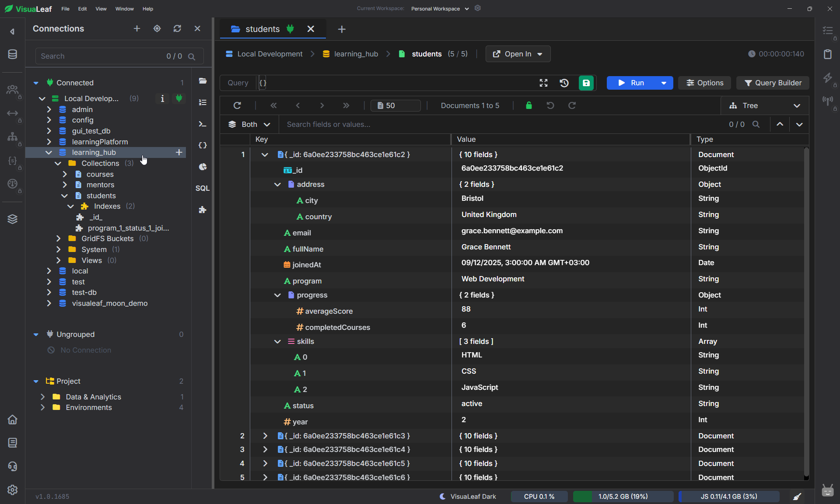Open the Help menu
The width and height of the screenshot is (840, 504).
point(148,9)
